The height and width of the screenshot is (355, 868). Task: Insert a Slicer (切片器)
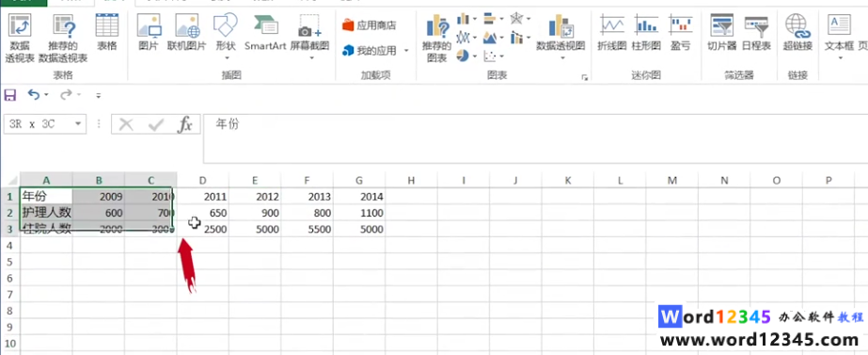point(722,33)
